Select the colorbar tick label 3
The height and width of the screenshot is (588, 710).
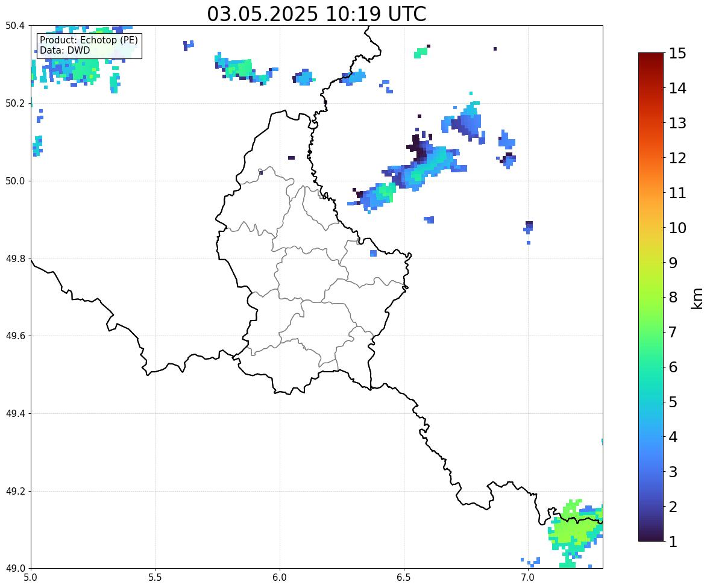pyautogui.click(x=673, y=472)
